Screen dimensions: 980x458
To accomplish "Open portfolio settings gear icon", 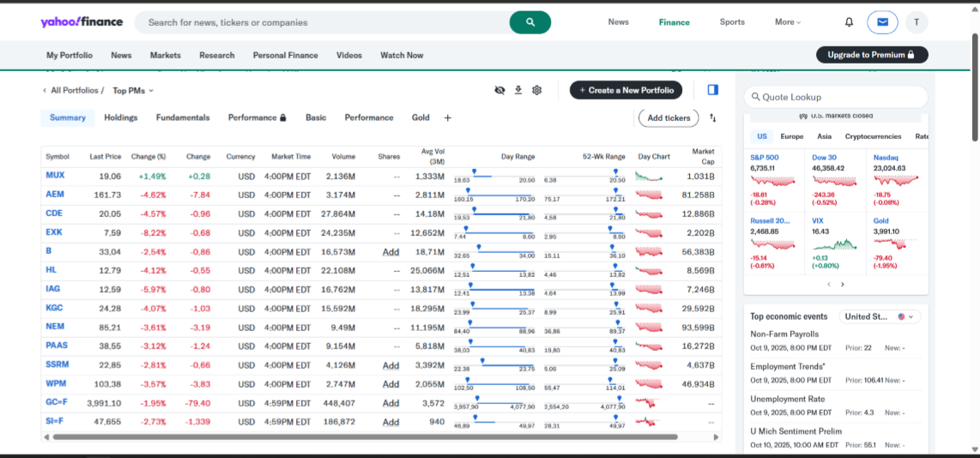I will coord(537,90).
